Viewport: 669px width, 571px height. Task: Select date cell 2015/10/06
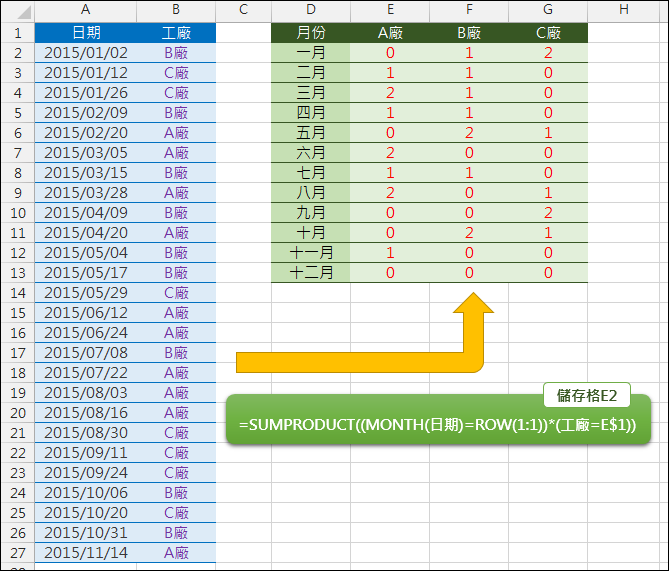(86, 493)
